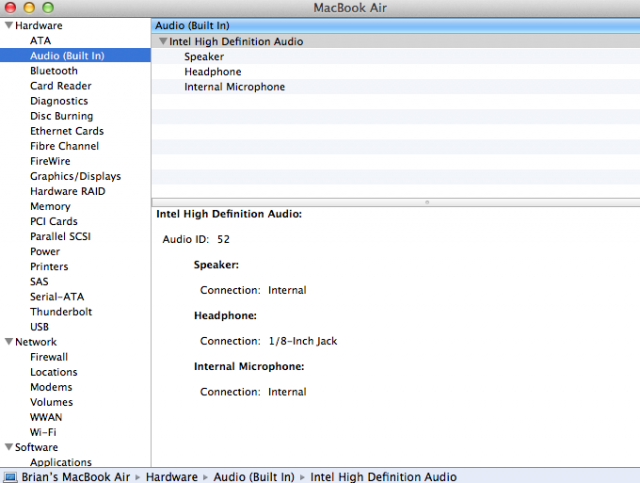640x483 pixels.
Task: Close the window with red button
Action: [10, 7]
